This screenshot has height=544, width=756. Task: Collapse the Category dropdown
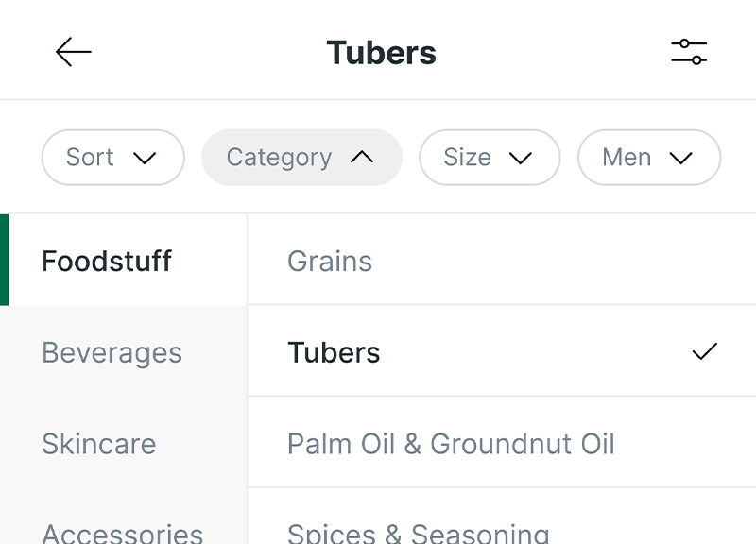pos(301,158)
